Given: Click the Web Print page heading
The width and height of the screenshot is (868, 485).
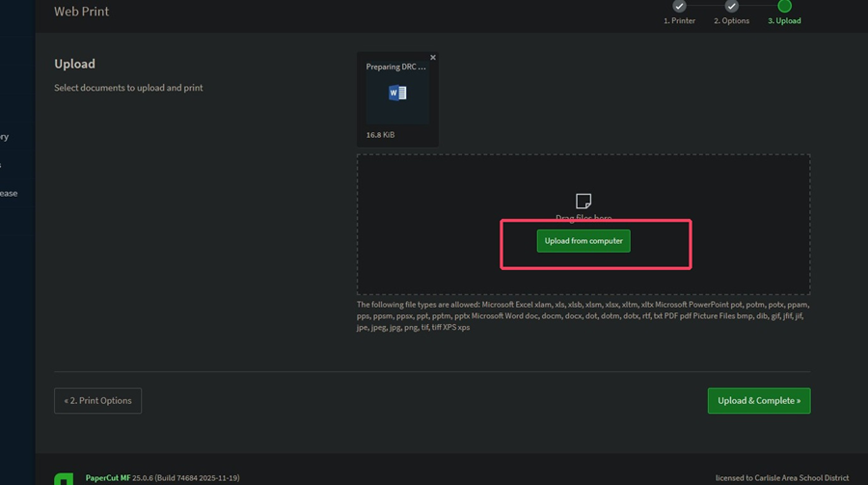Looking at the screenshot, I should tap(81, 11).
